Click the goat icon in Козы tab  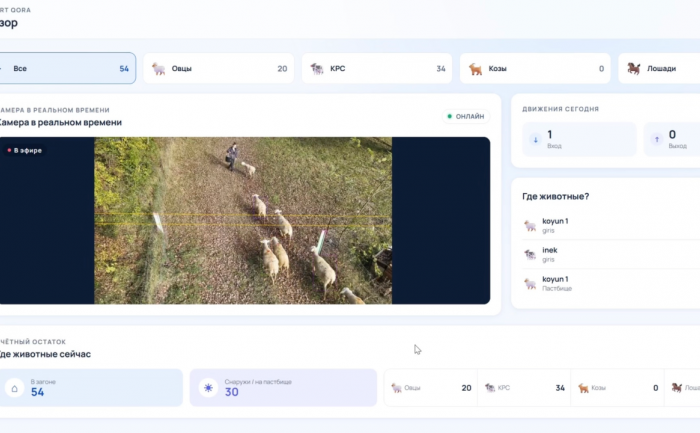475,69
